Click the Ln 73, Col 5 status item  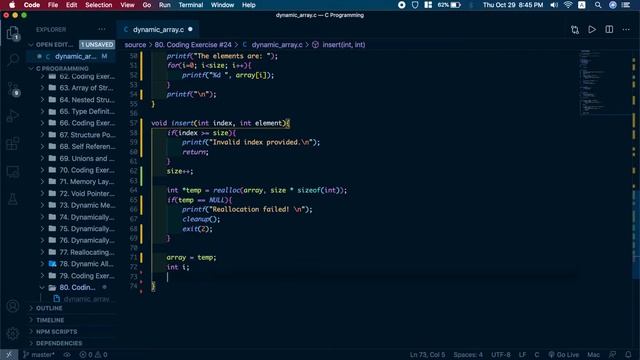tap(427, 354)
